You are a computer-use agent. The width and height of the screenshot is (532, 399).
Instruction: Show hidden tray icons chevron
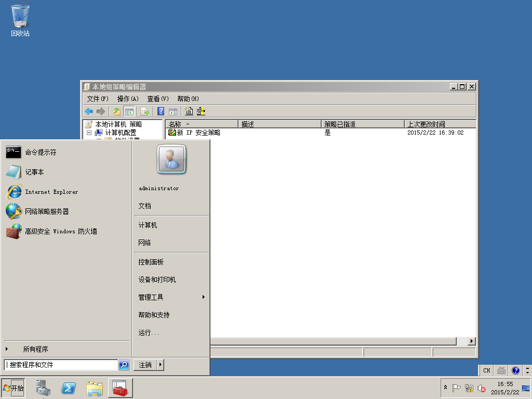pos(445,388)
